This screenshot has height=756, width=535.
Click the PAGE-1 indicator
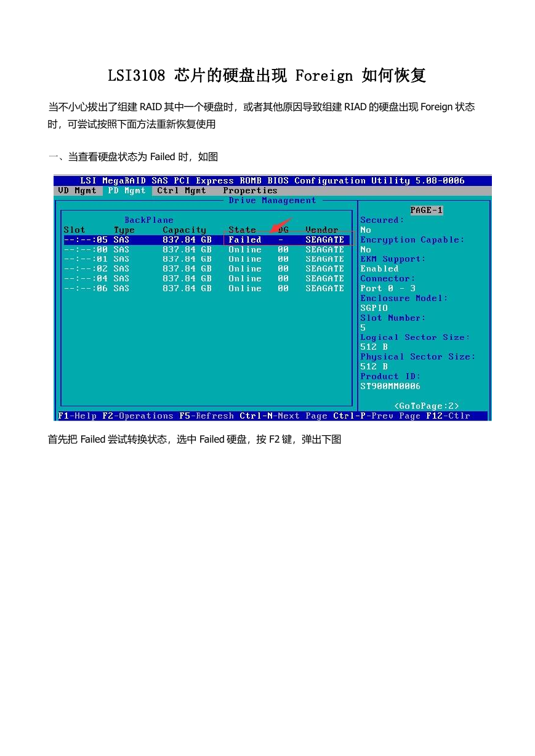(x=427, y=210)
